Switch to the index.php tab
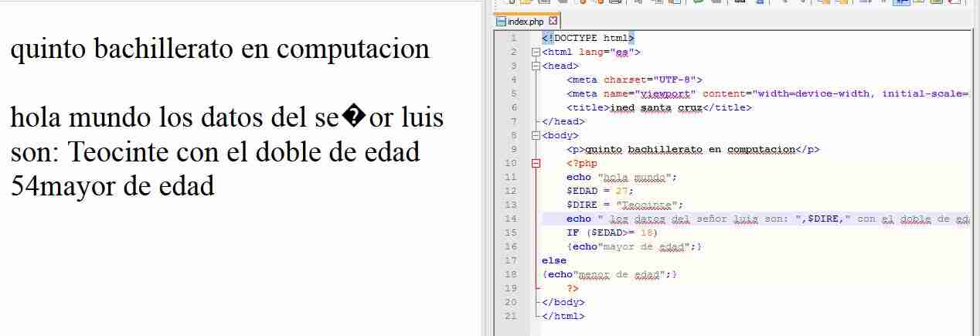Viewport: 980px width, 336px height. tap(526, 22)
